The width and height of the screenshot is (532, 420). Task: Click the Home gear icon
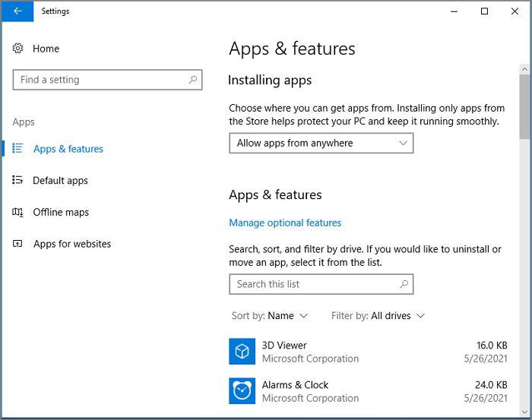coord(18,49)
